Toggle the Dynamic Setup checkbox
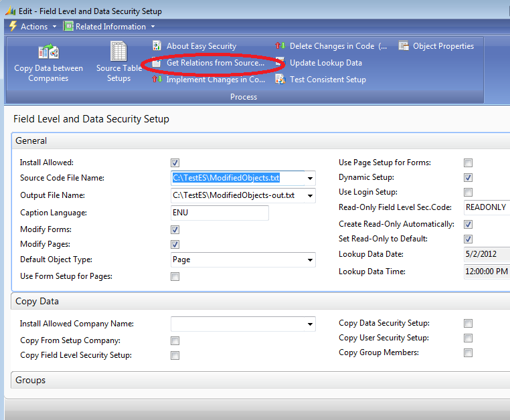 (469, 178)
